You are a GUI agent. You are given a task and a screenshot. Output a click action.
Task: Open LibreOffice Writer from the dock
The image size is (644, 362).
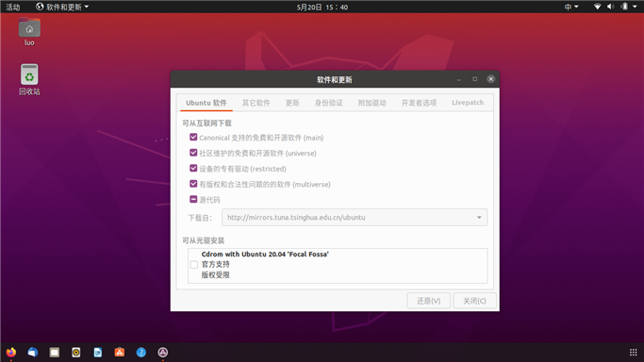pyautogui.click(x=98, y=353)
